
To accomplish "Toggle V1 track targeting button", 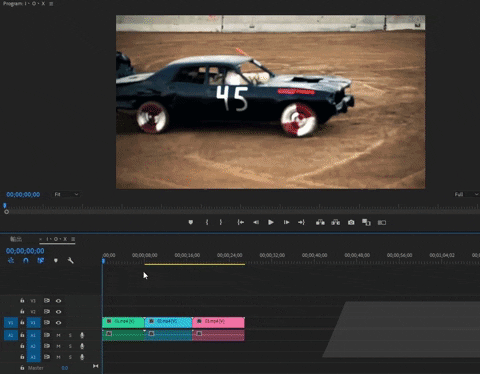I will coord(33,323).
